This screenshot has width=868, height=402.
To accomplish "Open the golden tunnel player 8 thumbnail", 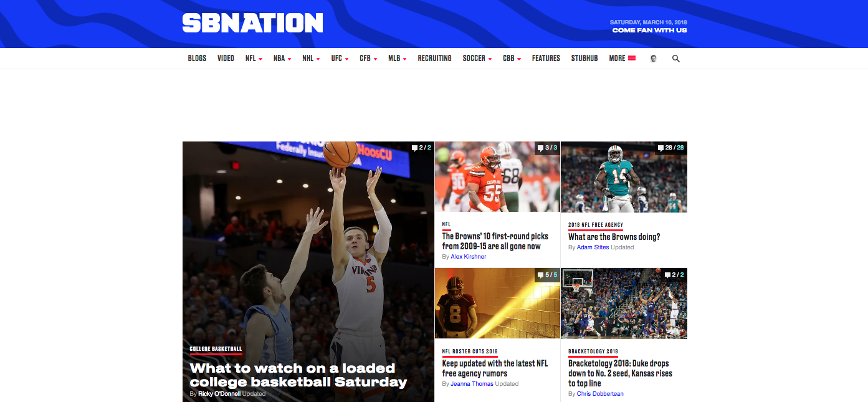I will [497, 304].
